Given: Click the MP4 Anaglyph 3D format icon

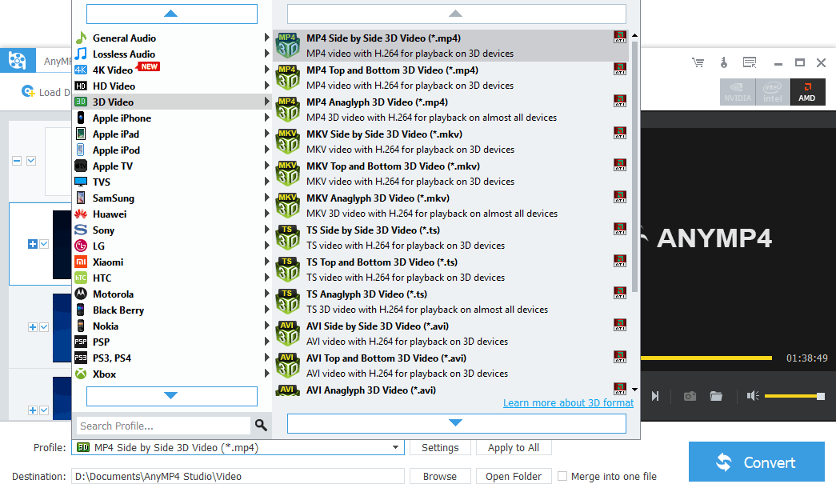Looking at the screenshot, I should (288, 110).
